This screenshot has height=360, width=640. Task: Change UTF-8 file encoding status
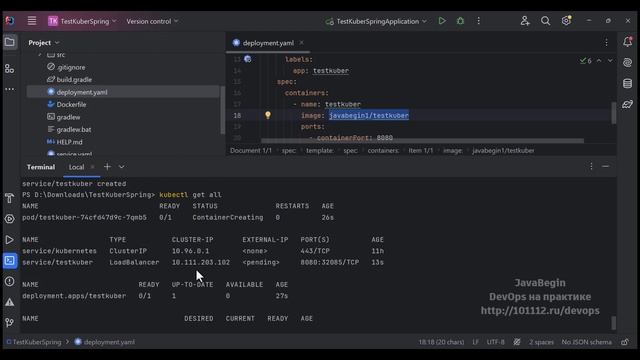[496, 342]
